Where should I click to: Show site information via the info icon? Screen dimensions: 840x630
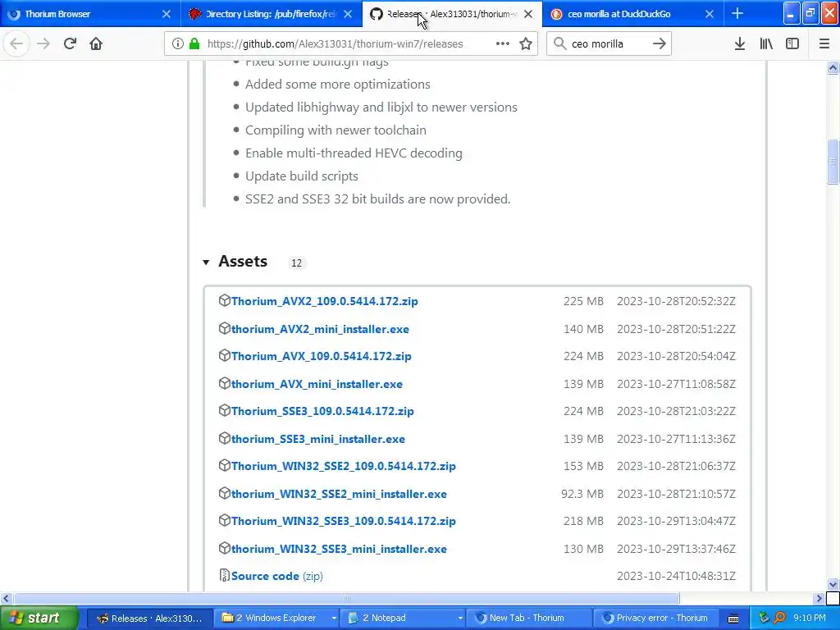[x=177, y=43]
